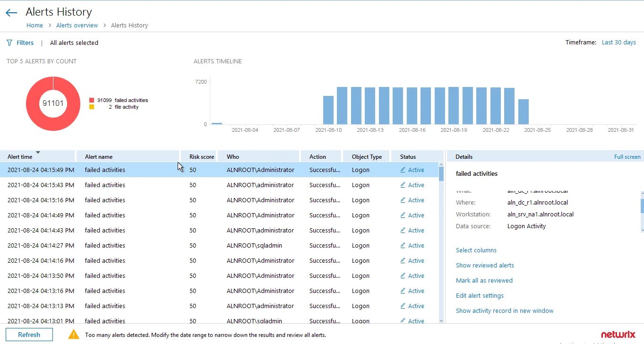Click the Netwrix logo
The height and width of the screenshot is (344, 644).
coord(618,335)
